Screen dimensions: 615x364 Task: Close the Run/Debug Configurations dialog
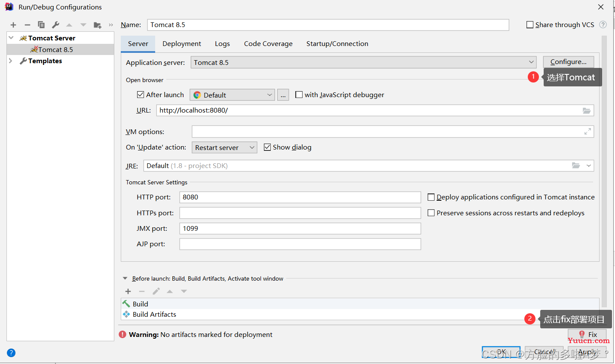[601, 7]
